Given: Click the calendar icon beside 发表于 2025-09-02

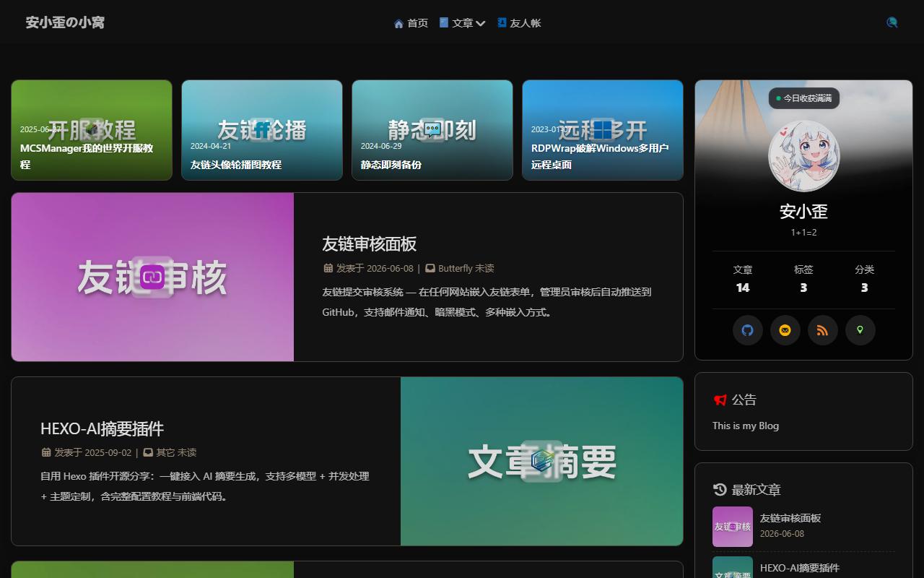Looking at the screenshot, I should click(x=46, y=452).
